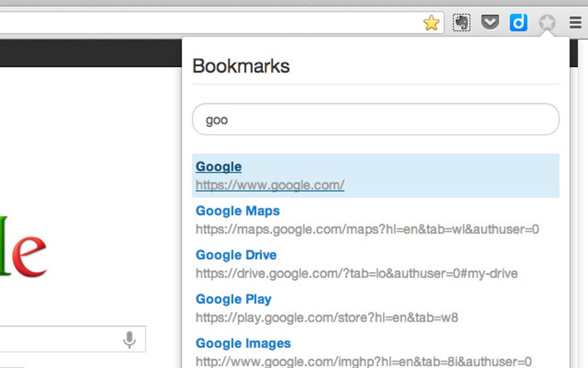Open the Google Drive bookmark
This screenshot has height=368, width=588.
pos(236,255)
